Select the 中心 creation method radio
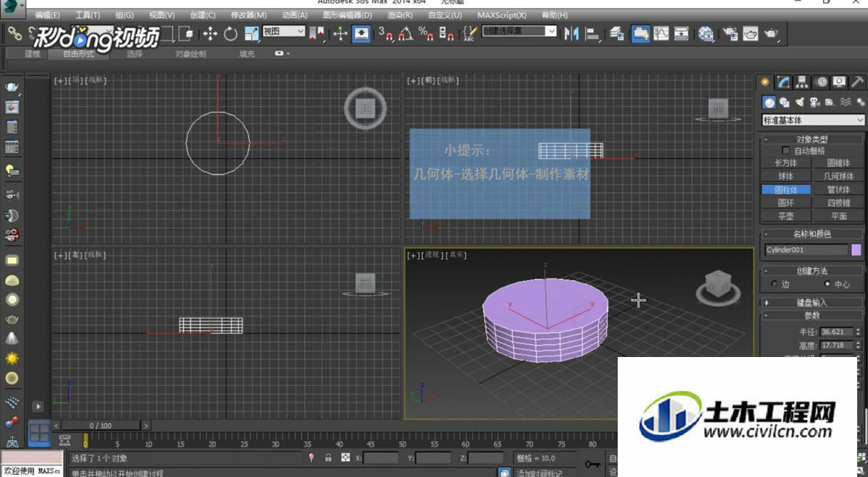This screenshot has height=477, width=868. 827,284
